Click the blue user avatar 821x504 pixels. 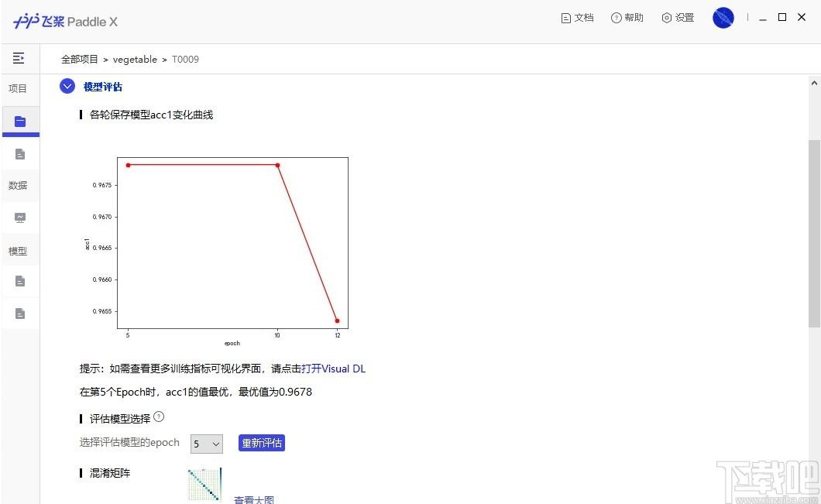[x=723, y=18]
